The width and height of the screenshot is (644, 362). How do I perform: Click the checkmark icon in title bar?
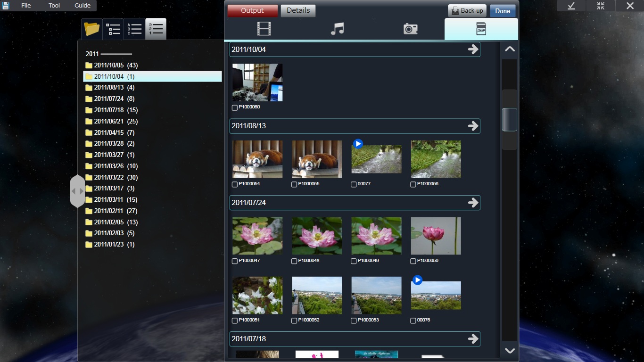[571, 6]
